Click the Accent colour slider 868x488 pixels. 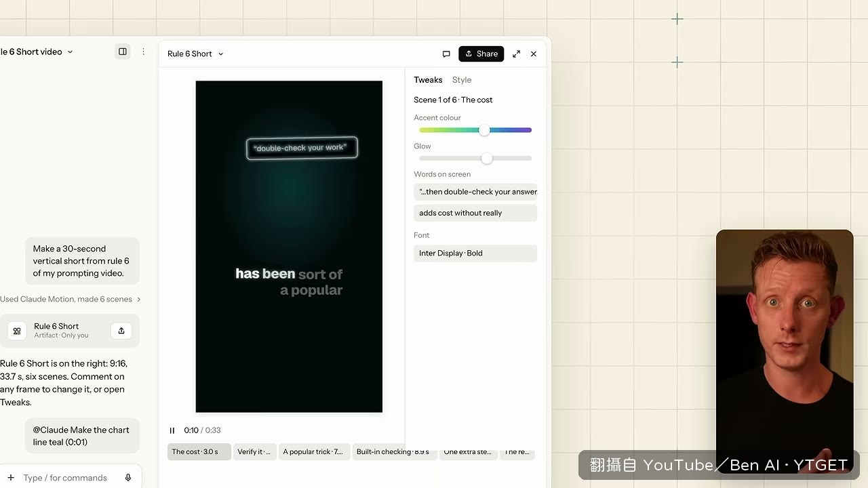coord(475,130)
